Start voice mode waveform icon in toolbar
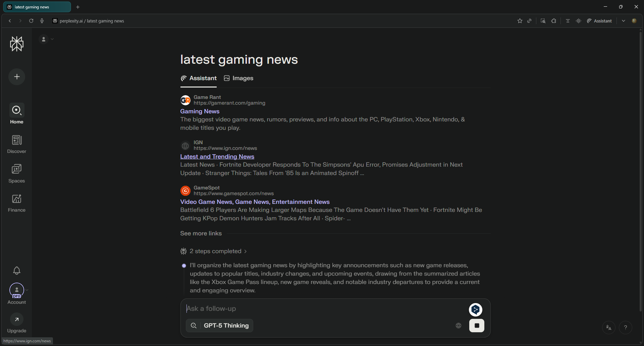The height and width of the screenshot is (346, 644). (x=579, y=21)
